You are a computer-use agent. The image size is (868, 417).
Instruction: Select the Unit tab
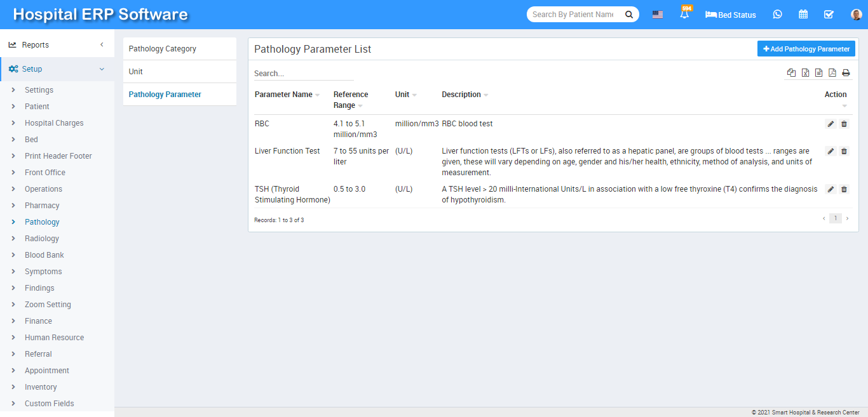(x=136, y=72)
